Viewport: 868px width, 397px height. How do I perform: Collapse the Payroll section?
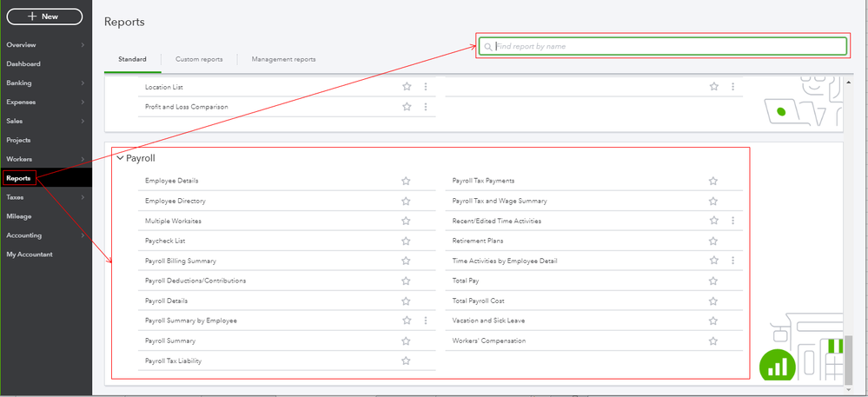(x=119, y=159)
